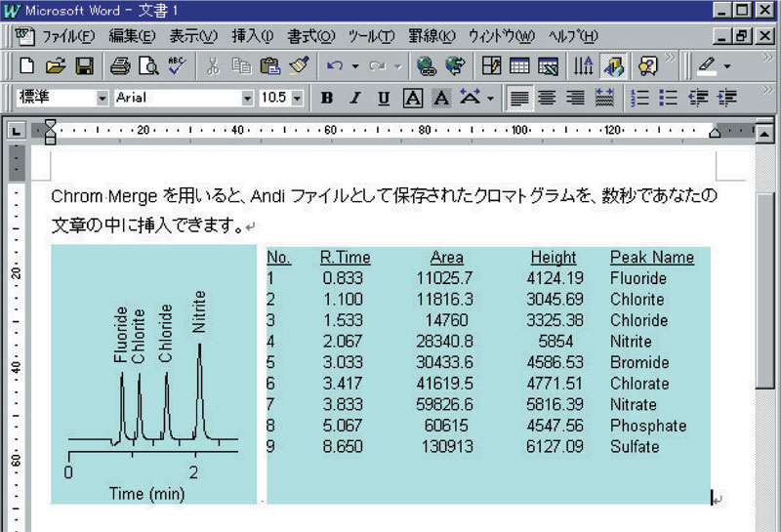Click the character scaling A icon

tap(471, 99)
